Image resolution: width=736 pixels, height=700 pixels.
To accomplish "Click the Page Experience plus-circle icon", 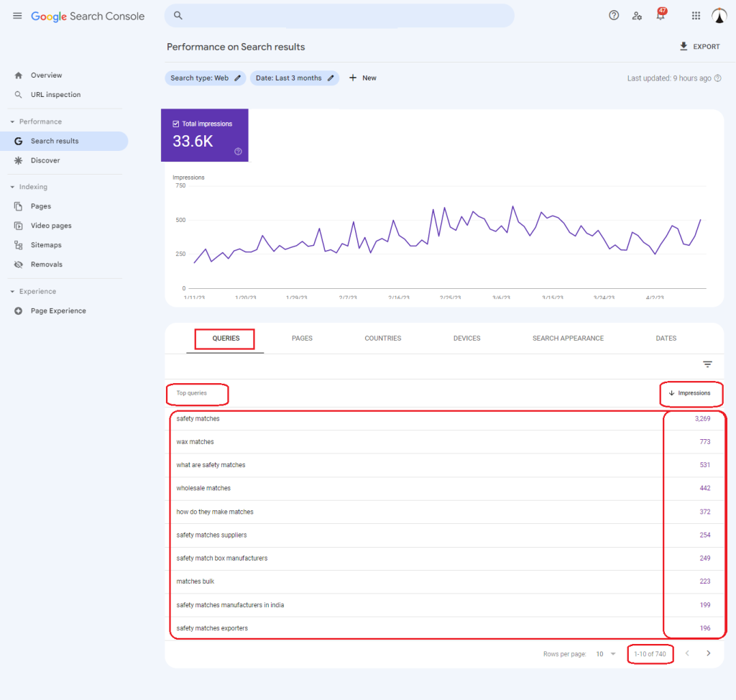I will click(x=18, y=310).
